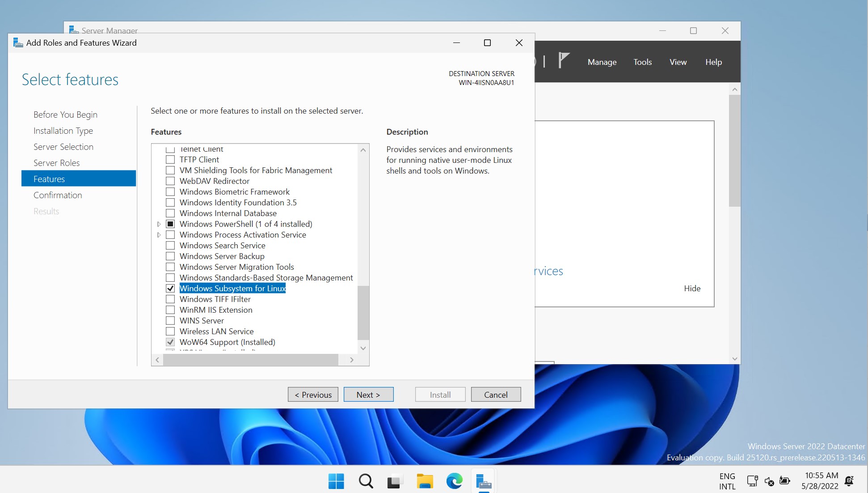
Task: Open the network status tray icon
Action: (752, 481)
